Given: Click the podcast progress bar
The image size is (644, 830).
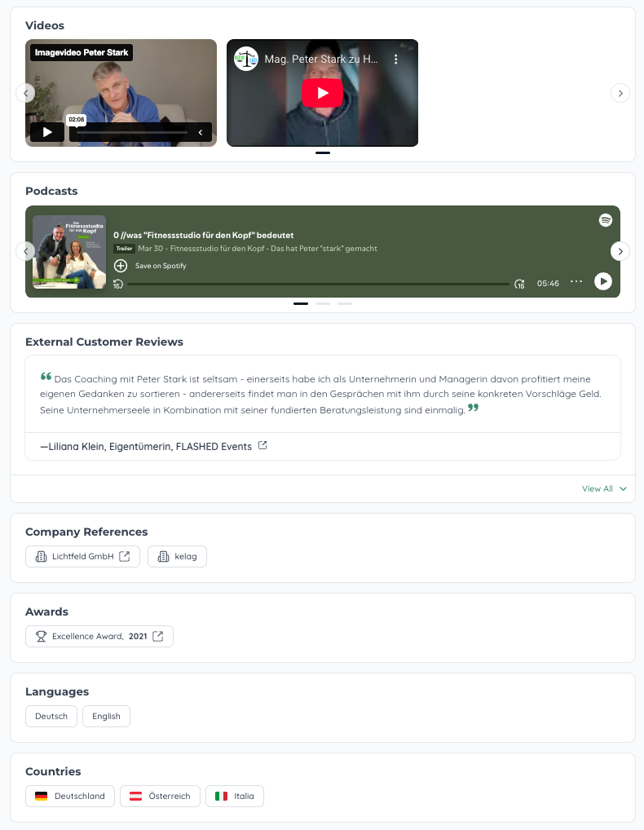Looking at the screenshot, I should 318,284.
